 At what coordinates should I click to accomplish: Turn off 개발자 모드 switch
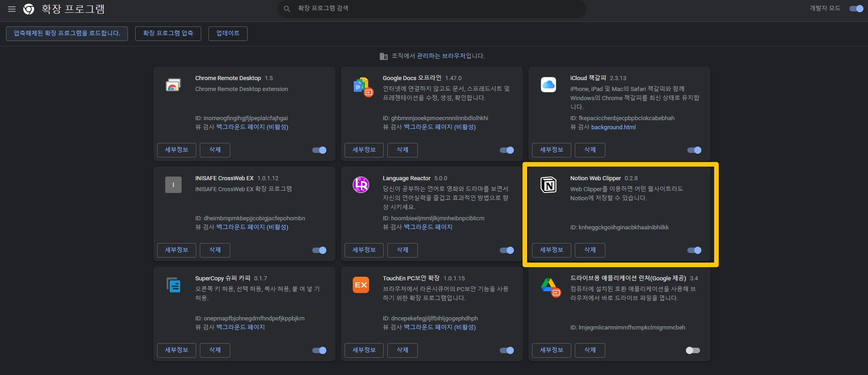[856, 9]
